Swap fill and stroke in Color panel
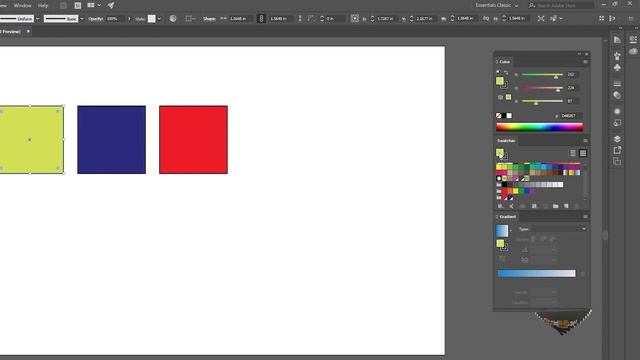The width and height of the screenshot is (640, 360). point(506,73)
